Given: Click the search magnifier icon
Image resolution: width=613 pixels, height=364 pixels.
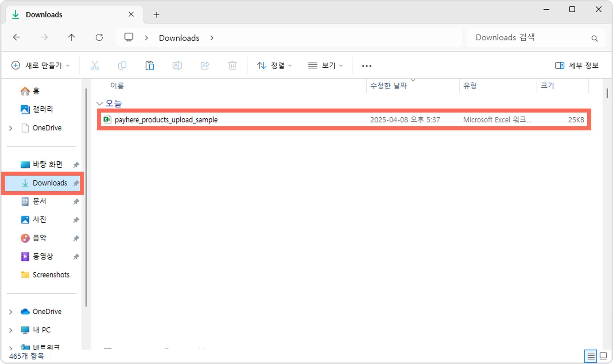Looking at the screenshot, I should click(x=594, y=38).
